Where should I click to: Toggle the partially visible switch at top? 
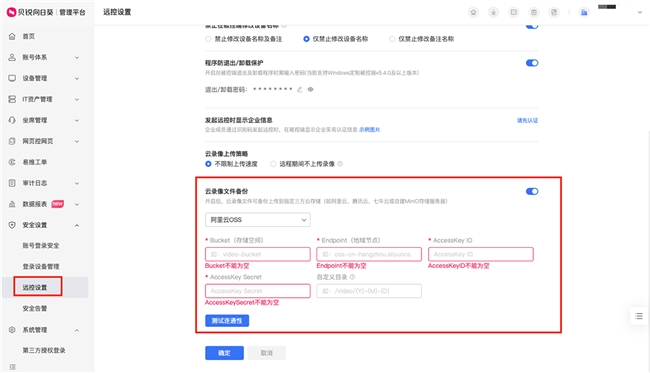click(532, 26)
